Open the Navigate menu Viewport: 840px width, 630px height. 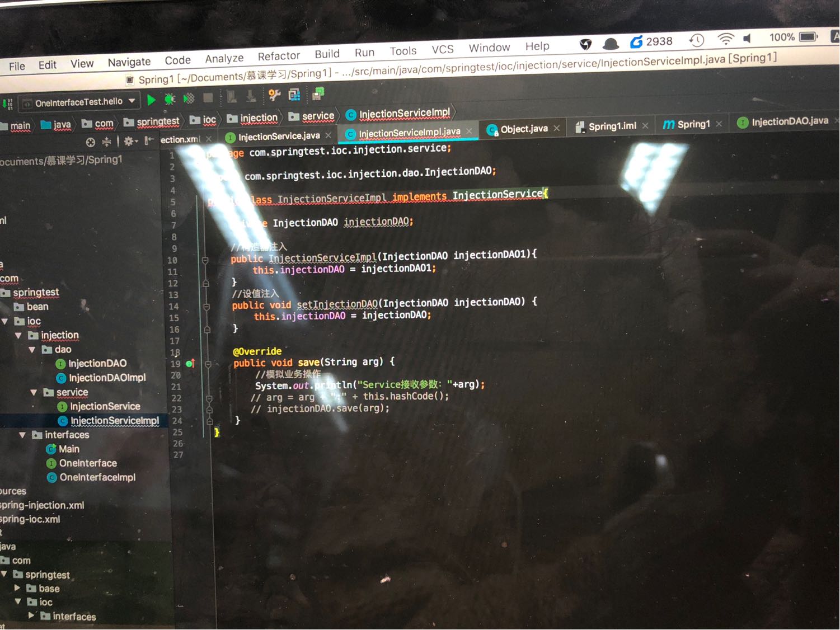129,62
